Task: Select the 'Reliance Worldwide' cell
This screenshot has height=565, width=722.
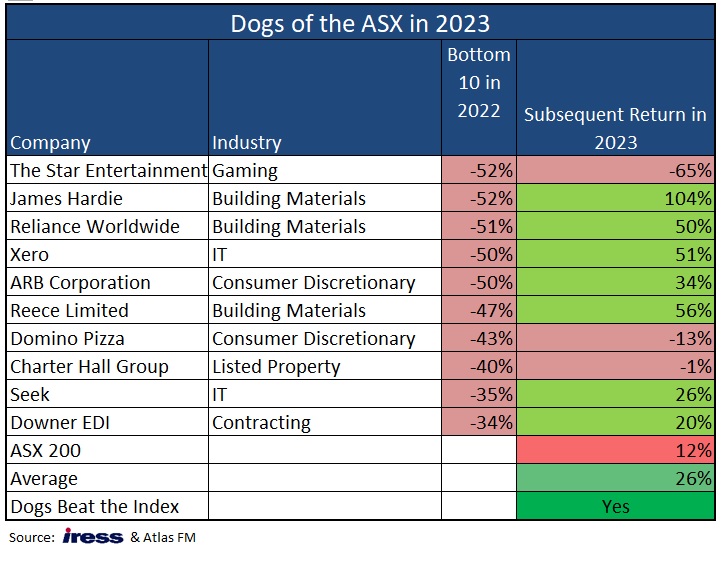Action: [95, 227]
